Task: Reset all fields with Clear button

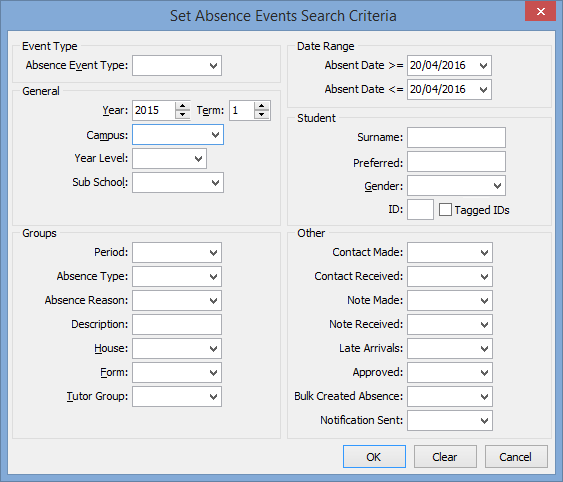Action: [445, 456]
